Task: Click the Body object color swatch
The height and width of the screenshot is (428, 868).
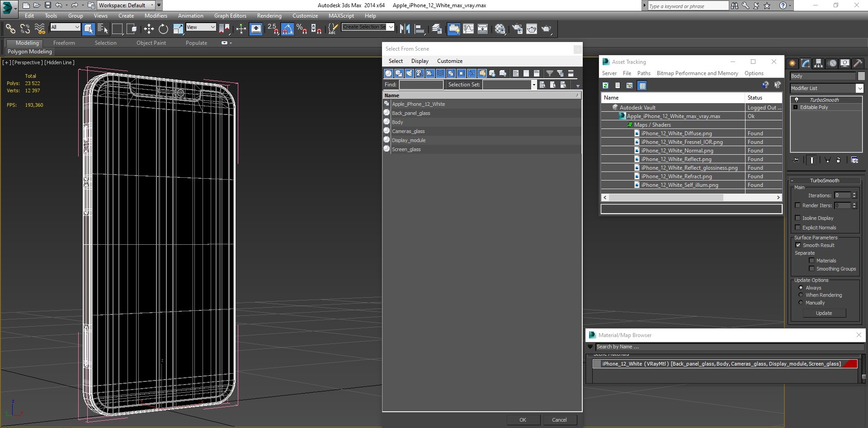Action: (861, 76)
